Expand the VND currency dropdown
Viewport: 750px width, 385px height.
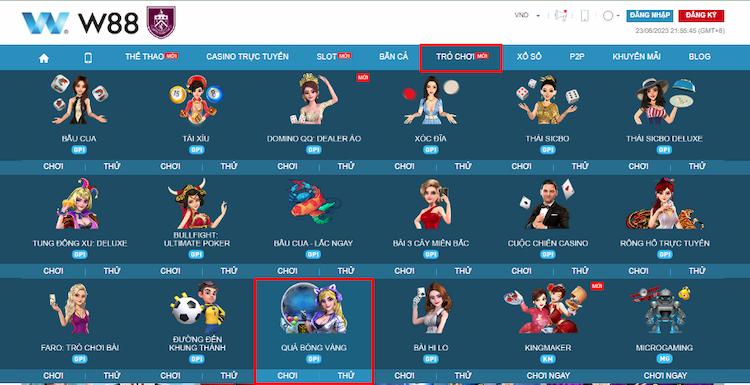pyautogui.click(x=527, y=15)
